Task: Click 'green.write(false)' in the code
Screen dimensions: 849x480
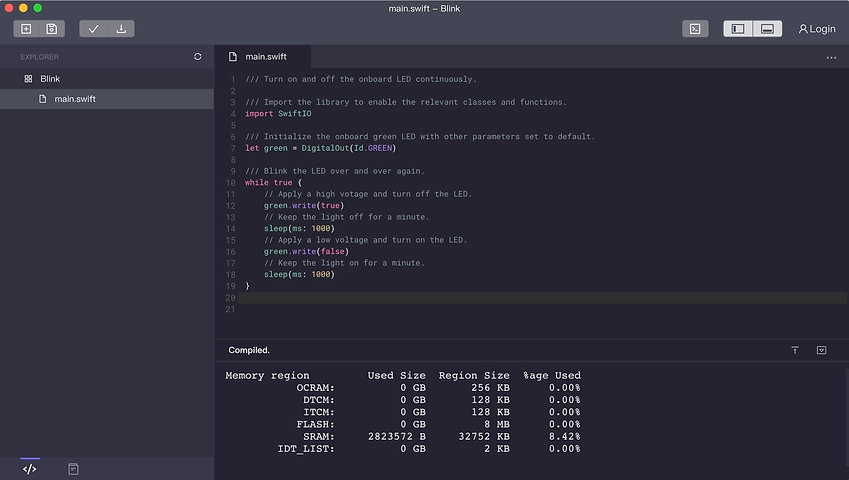Action: click(x=306, y=252)
